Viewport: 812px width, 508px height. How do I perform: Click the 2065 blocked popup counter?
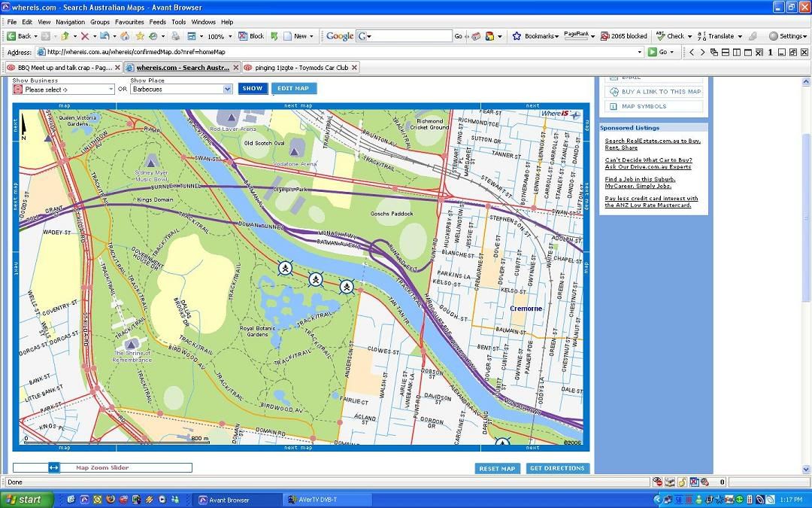(624, 36)
